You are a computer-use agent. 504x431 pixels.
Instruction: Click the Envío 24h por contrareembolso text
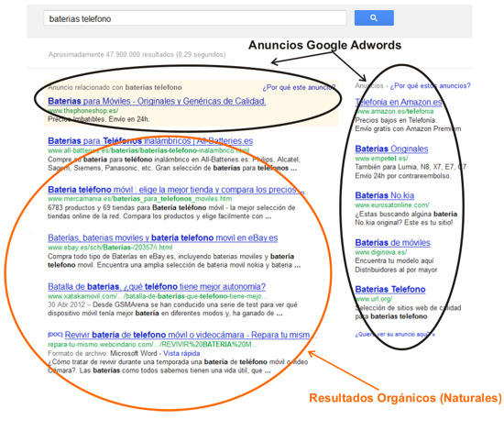click(403, 176)
